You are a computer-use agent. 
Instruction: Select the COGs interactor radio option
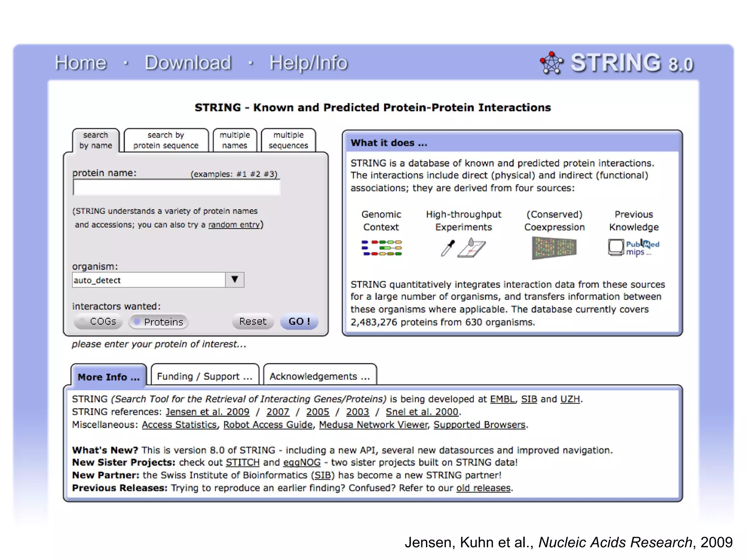[x=98, y=322]
